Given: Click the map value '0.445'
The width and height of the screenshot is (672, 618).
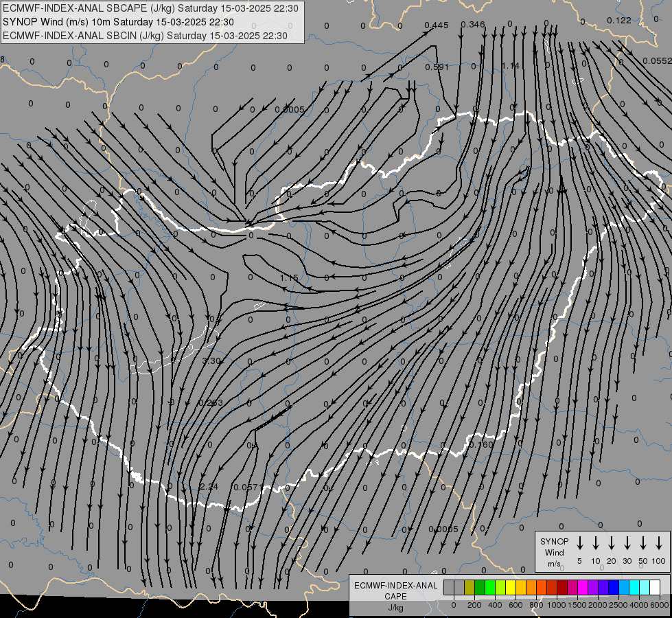Looking at the screenshot, I should 437,25.
